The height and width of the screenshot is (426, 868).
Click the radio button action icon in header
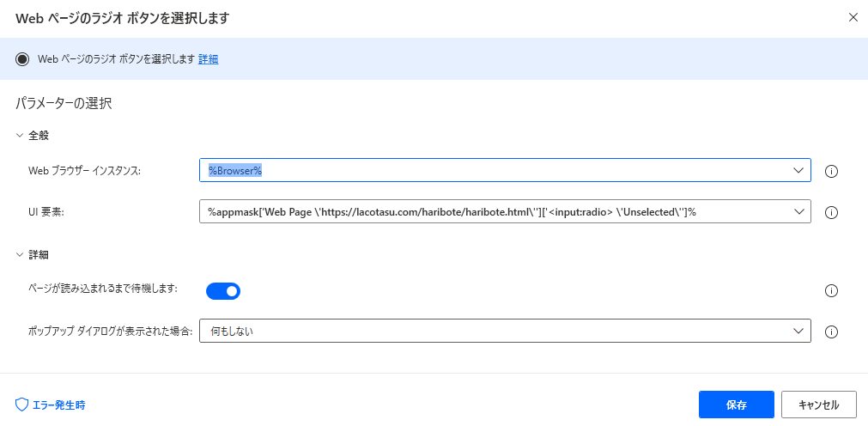(x=22, y=59)
